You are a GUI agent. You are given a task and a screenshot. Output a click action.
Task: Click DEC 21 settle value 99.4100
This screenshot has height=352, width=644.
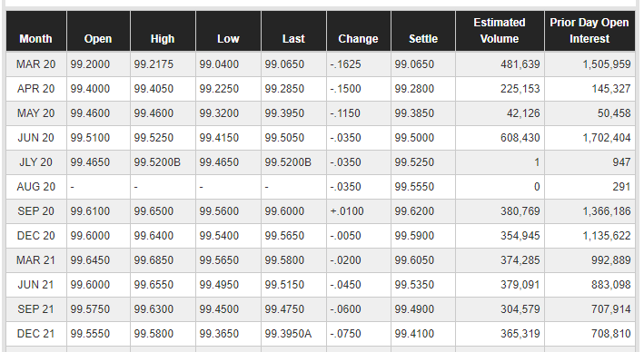(x=414, y=334)
